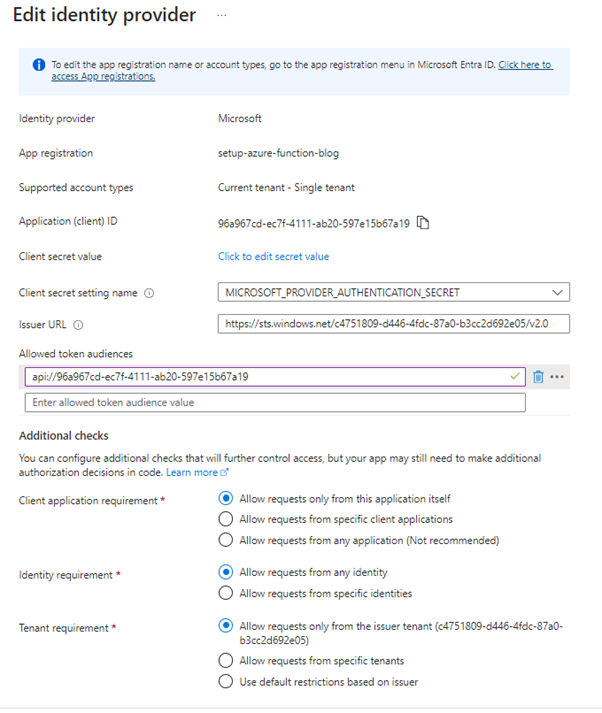Select Allow requests only from this application itself
This screenshot has width=602, height=713.
225,498
